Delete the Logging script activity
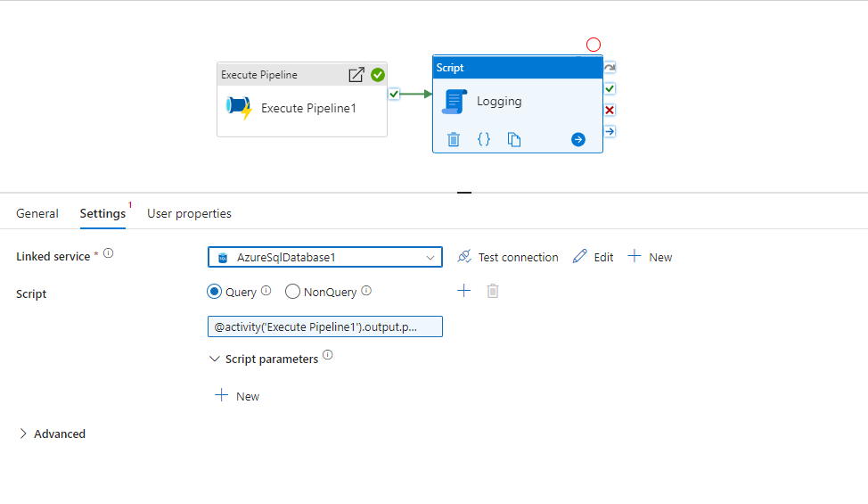This screenshot has height=504, width=868. 454,139
